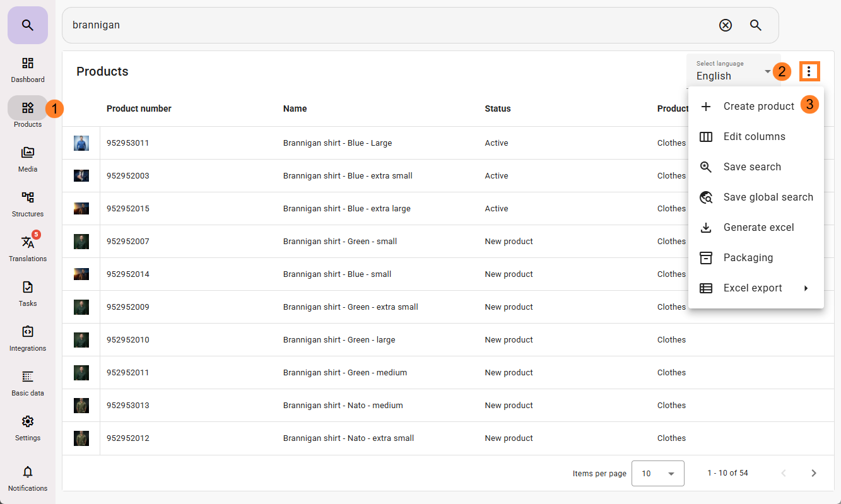841x504 pixels.
Task: Open Structures in the sidebar
Action: (28, 204)
